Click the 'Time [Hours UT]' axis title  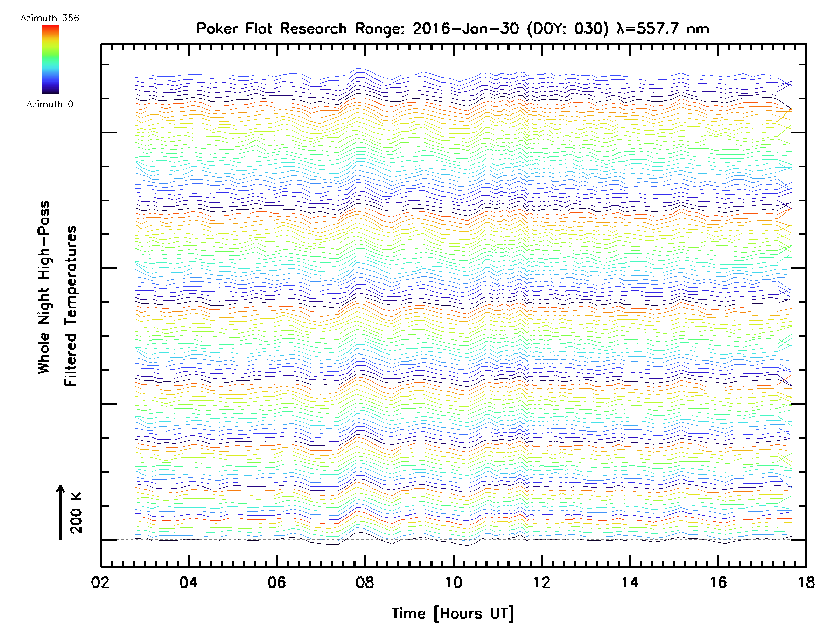point(453,614)
